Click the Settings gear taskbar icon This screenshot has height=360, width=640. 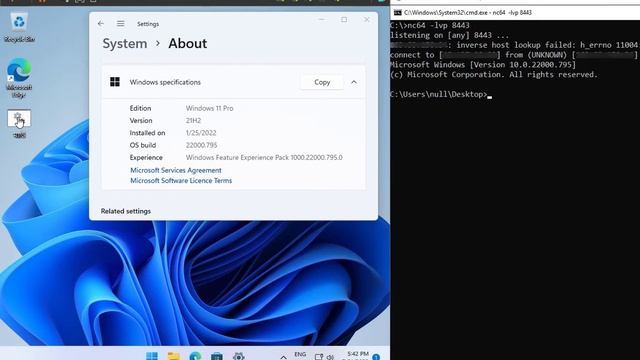coord(238,356)
